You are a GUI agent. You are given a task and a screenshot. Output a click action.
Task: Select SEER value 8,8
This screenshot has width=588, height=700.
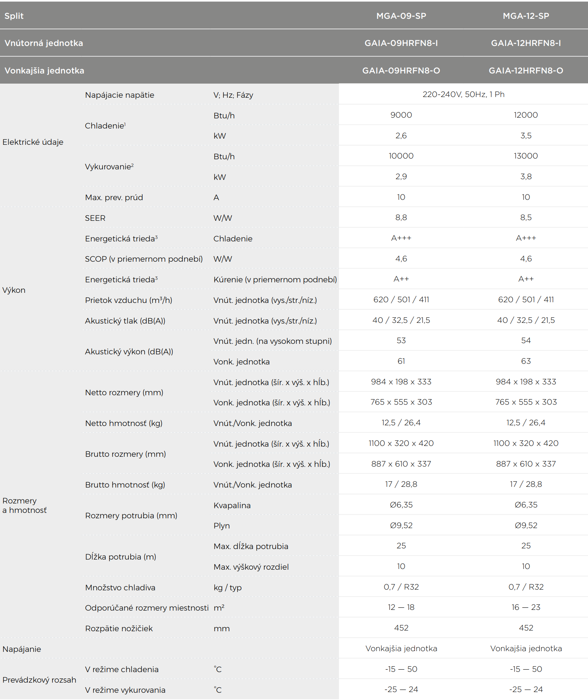click(x=401, y=218)
